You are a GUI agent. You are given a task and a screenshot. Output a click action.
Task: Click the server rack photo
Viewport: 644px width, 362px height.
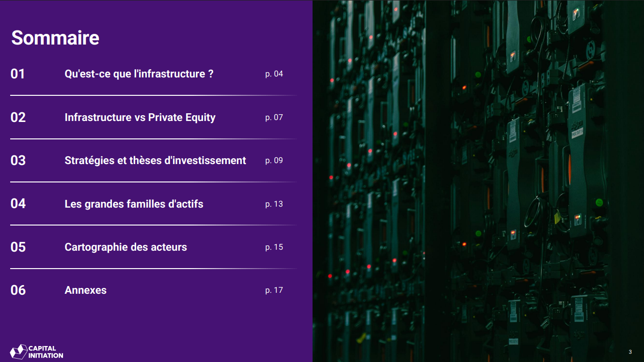click(478, 181)
